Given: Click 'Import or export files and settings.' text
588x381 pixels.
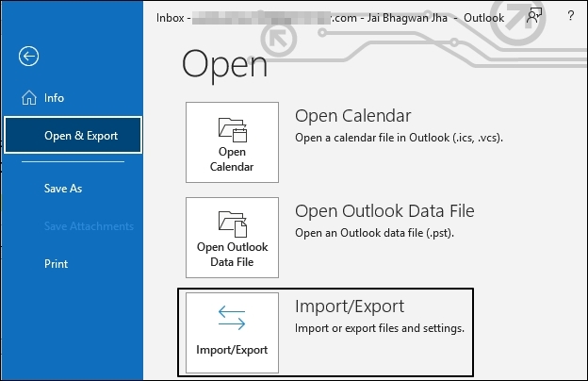Looking at the screenshot, I should click(x=380, y=328).
